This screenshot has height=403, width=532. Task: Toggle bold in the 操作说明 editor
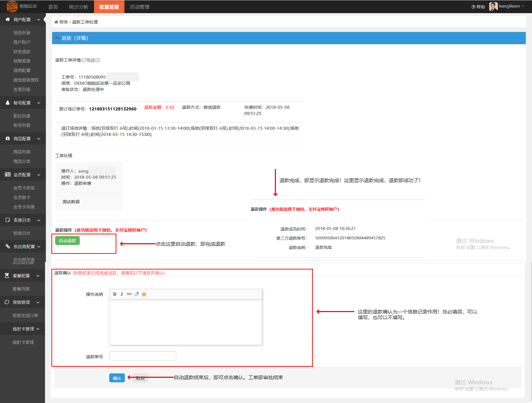click(115, 294)
